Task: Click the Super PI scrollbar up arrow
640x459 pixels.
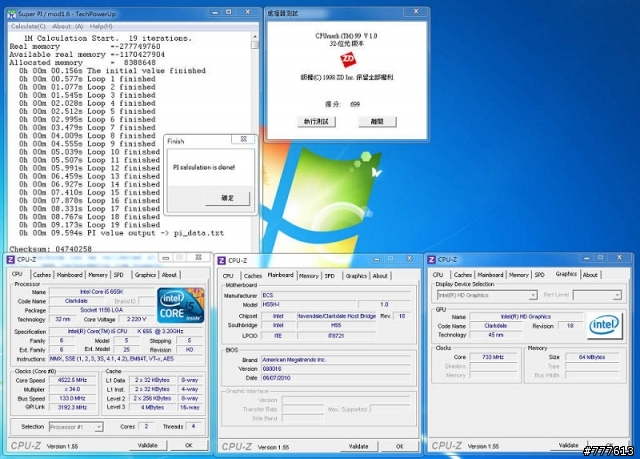Action: click(255, 37)
